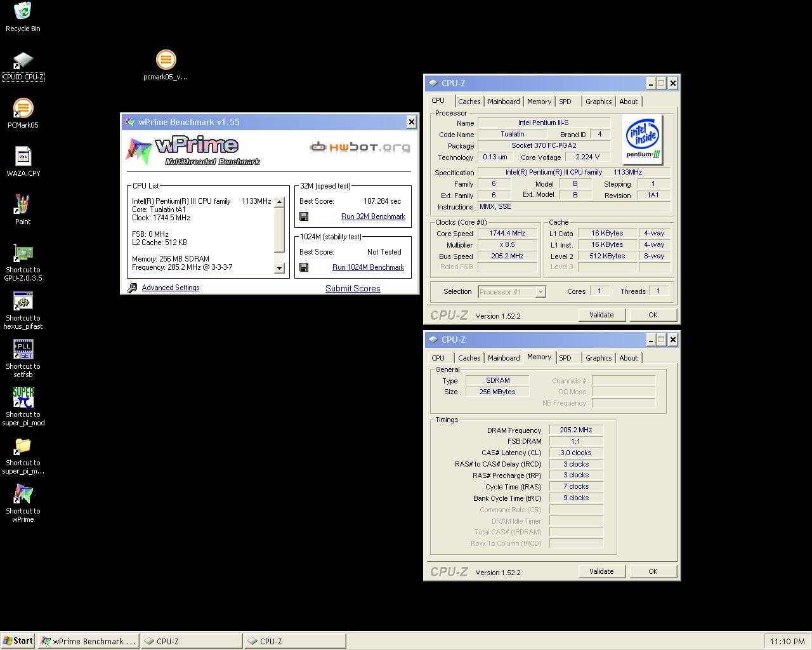Screen dimensions: 812x650
Task: Open Mainboard tab in lower CPU-Z window
Action: point(504,358)
